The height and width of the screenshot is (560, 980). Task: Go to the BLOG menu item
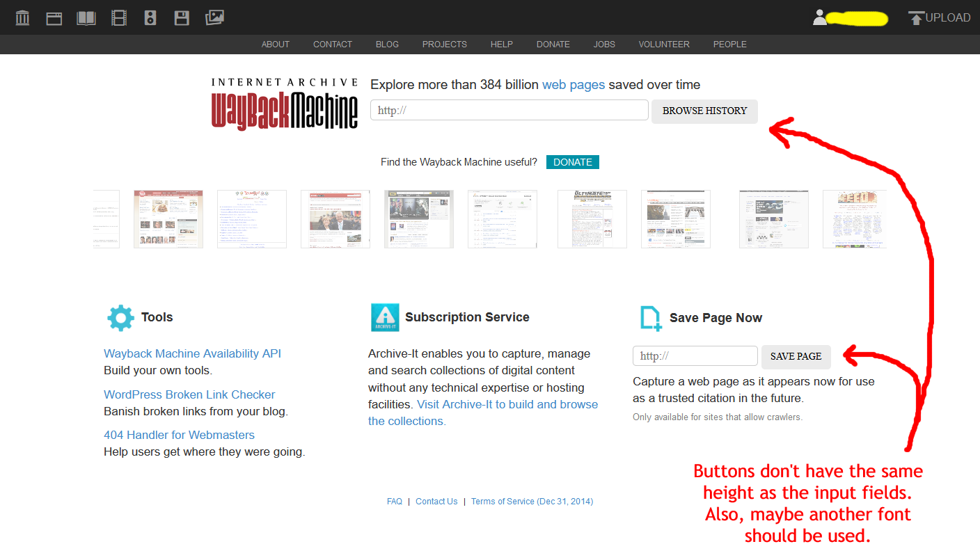tap(387, 45)
